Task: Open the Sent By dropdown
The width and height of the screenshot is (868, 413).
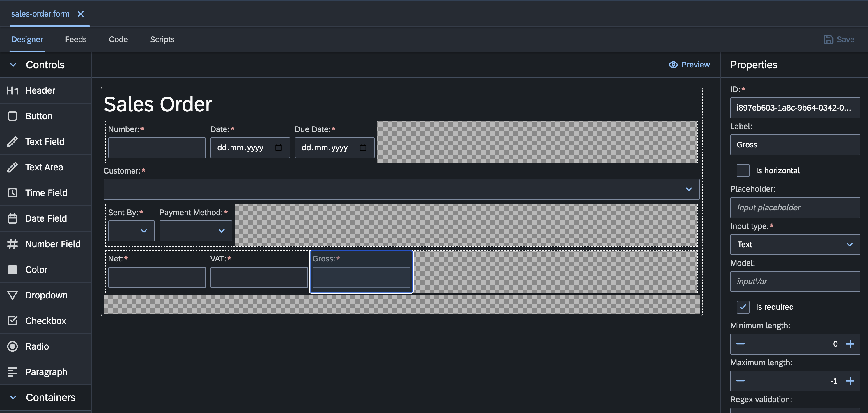Action: click(131, 231)
